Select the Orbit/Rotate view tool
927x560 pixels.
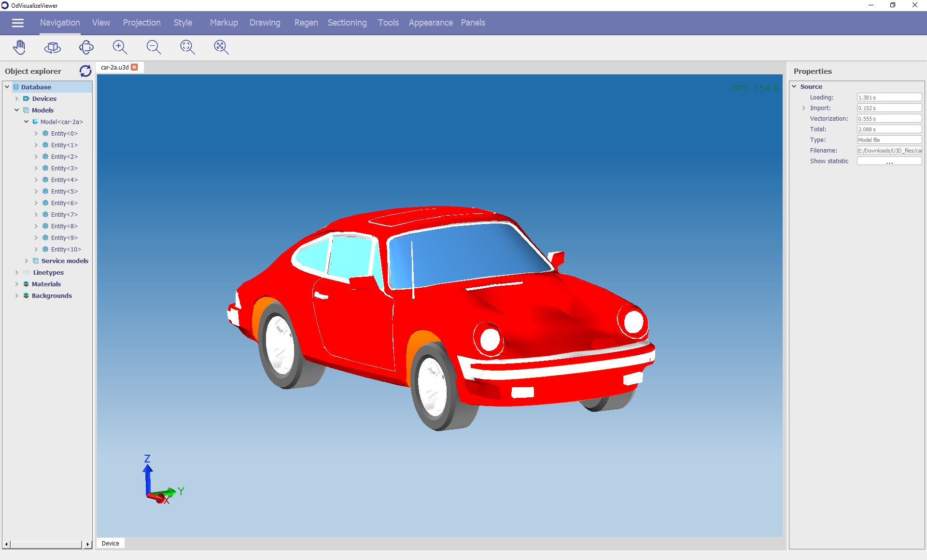click(x=86, y=46)
